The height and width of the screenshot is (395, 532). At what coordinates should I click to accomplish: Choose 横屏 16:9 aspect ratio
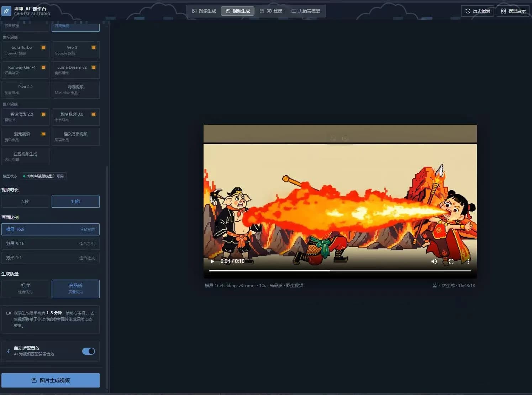[51, 229]
